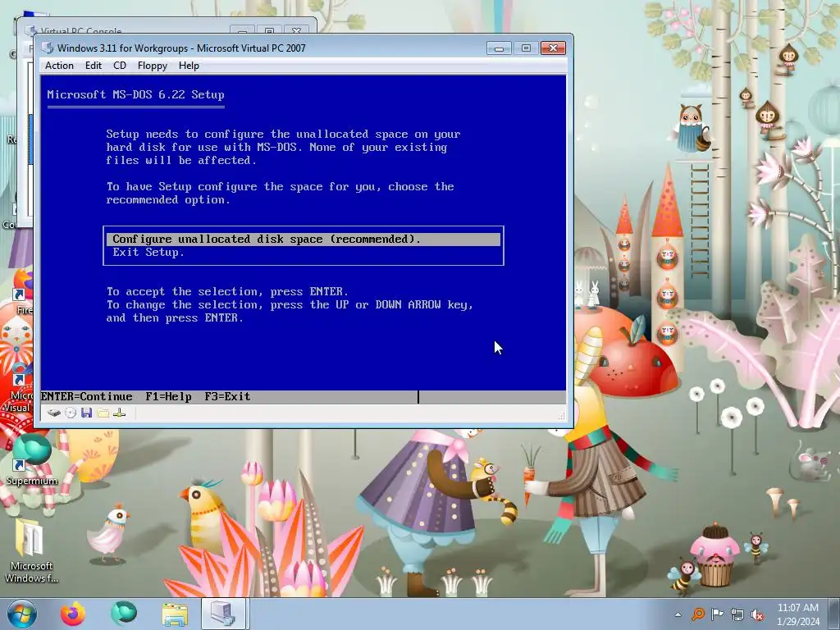Open the Floppy menu
The width and height of the screenshot is (840, 630).
[152, 66]
